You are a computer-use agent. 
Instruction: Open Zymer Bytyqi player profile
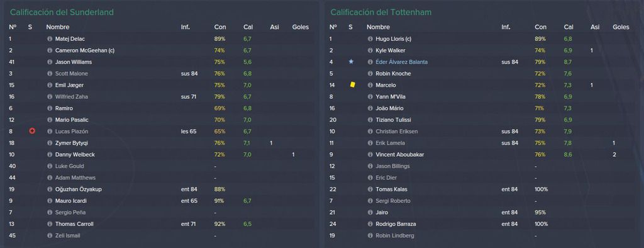pos(72,143)
